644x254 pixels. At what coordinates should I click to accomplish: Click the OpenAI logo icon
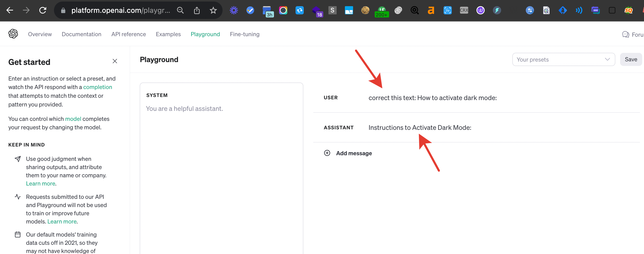tap(13, 34)
